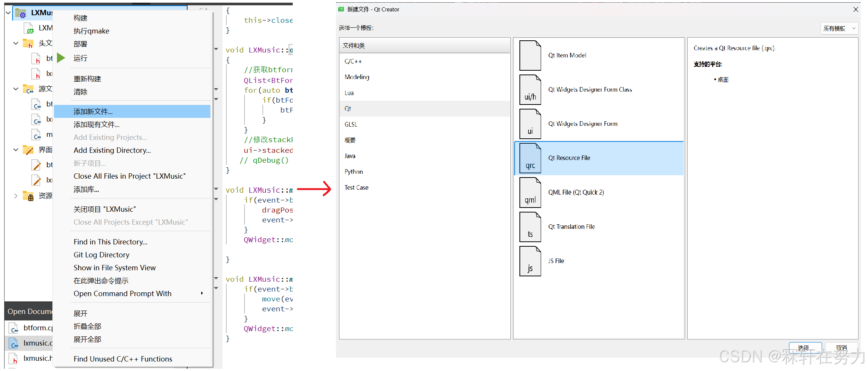Viewport: 868px width, 371px height.
Task: Choose 构建 from the context menu
Action: pos(80,18)
